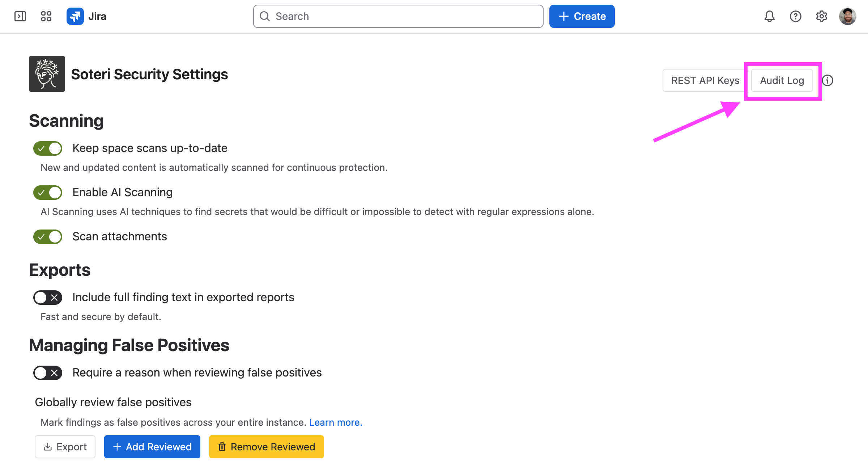Open the notifications bell

coord(769,16)
